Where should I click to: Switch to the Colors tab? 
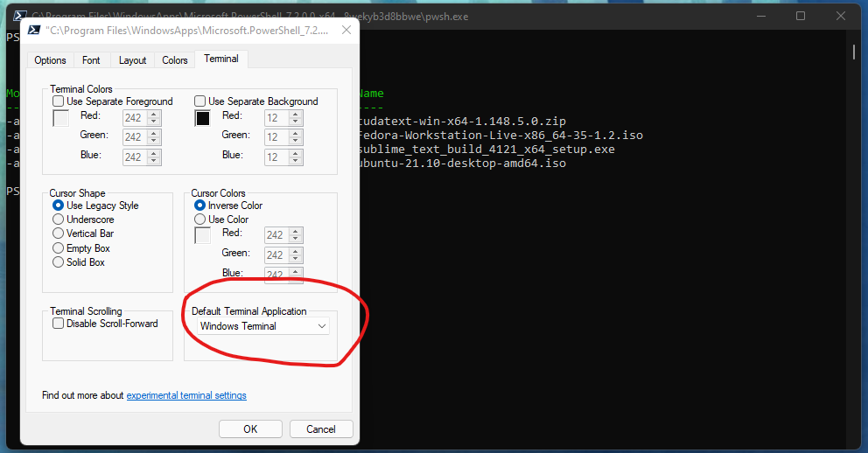175,60
